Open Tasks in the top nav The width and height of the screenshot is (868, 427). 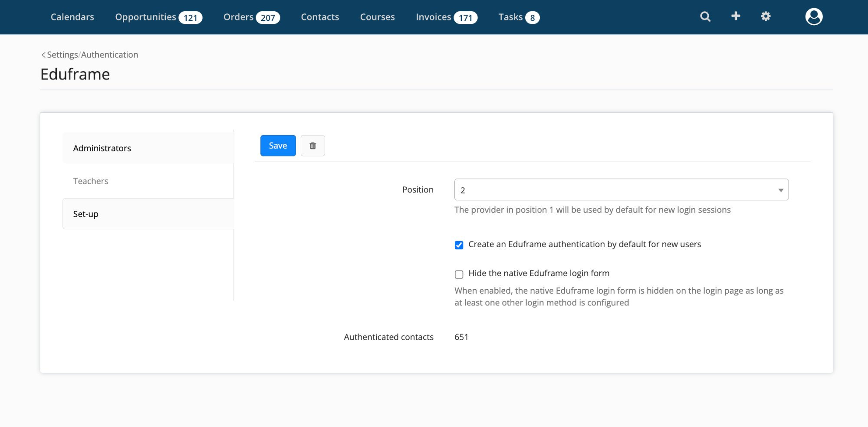(510, 17)
